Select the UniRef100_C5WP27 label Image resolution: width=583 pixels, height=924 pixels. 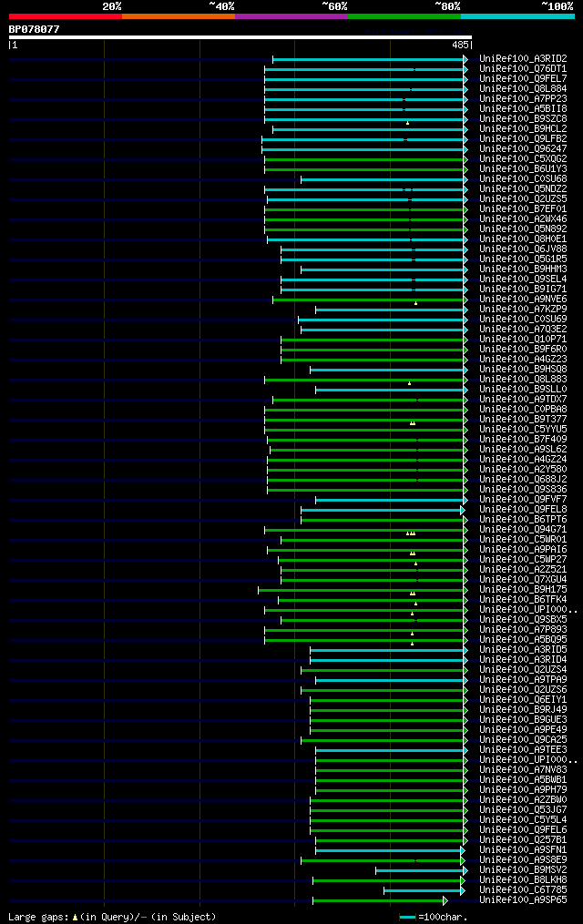(x=524, y=560)
